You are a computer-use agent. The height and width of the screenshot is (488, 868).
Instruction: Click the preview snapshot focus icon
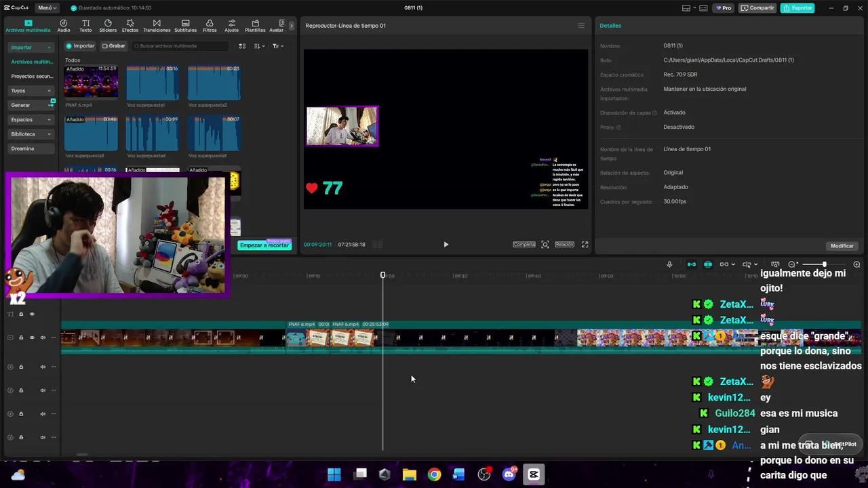(x=545, y=245)
